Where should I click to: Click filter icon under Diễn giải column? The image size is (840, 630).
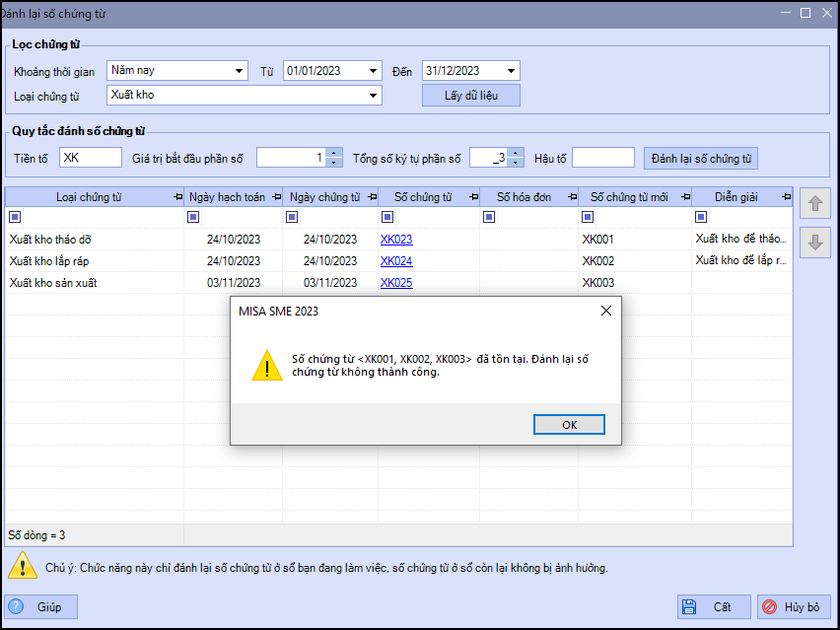click(x=701, y=217)
